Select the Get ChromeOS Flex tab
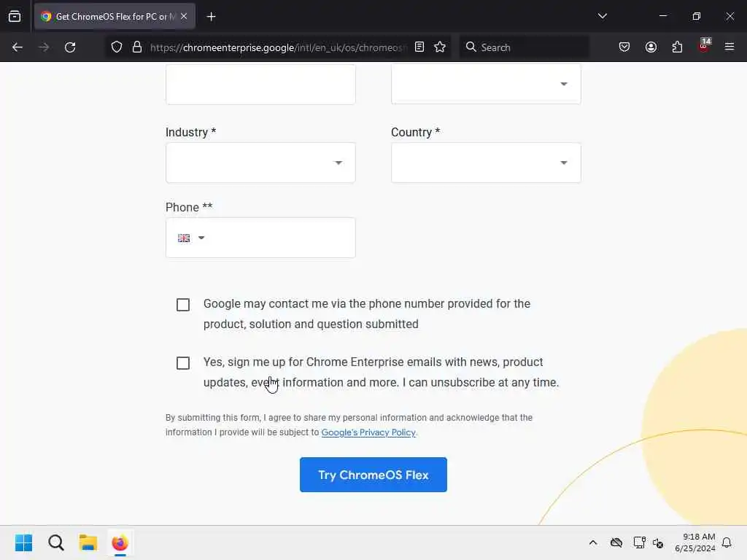This screenshot has height=560, width=747. pyautogui.click(x=115, y=16)
